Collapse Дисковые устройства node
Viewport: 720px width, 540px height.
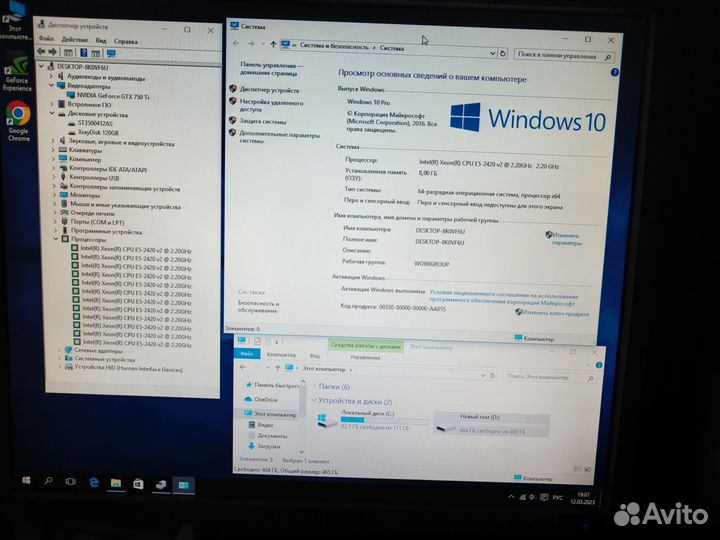point(52,113)
